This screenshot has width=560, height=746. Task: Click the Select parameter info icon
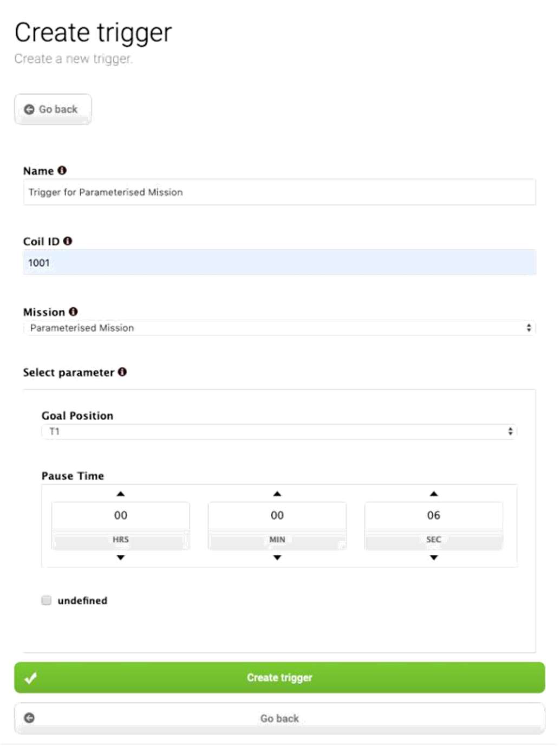tap(122, 372)
